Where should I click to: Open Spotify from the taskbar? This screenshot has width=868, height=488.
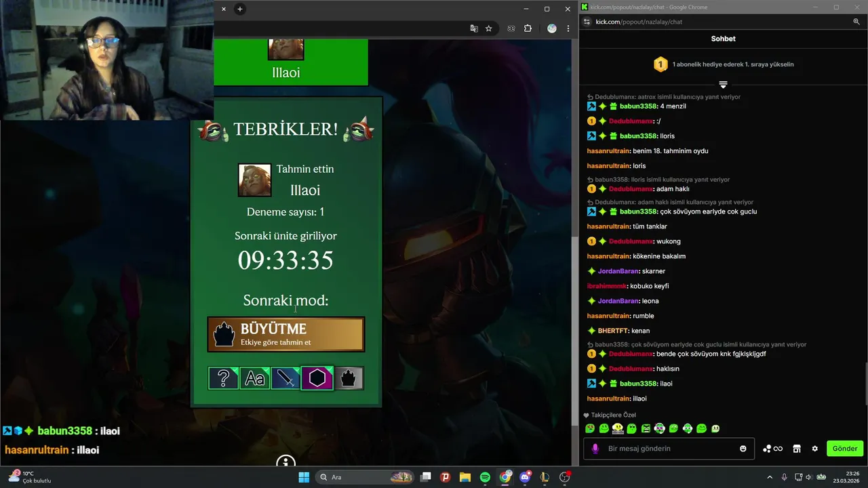click(485, 477)
